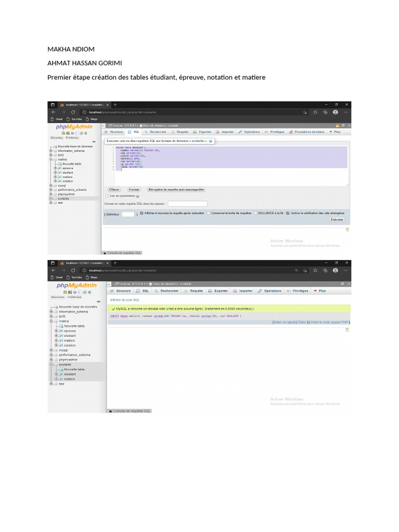Enable the 'ROLLBACK à la fin' checkbox
This screenshot has width=399, height=532.
[256, 213]
